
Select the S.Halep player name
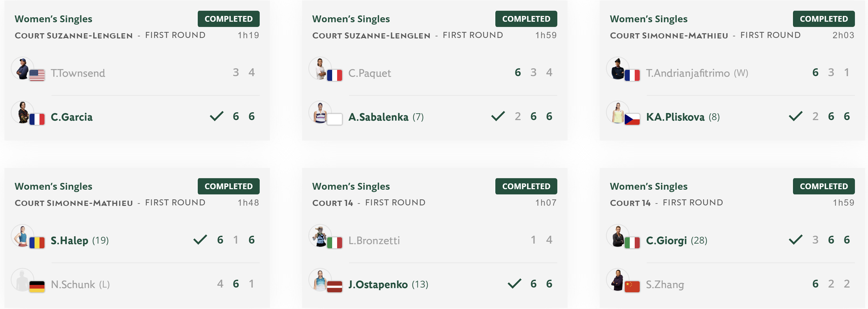coord(69,241)
